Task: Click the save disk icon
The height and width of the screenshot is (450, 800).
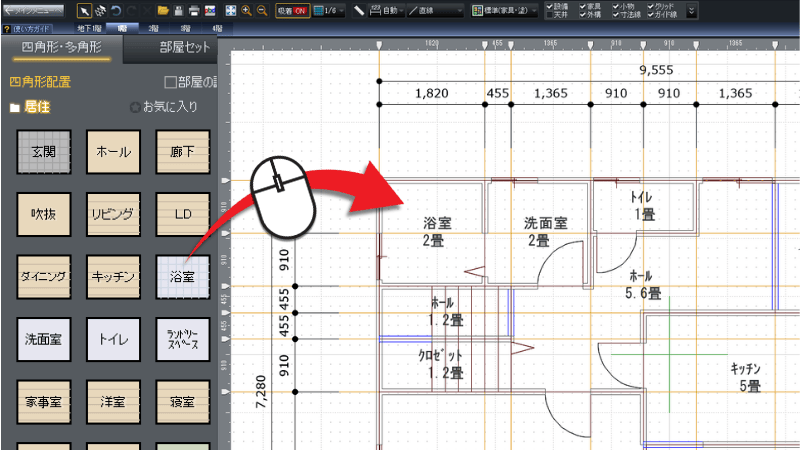Action: click(x=178, y=10)
